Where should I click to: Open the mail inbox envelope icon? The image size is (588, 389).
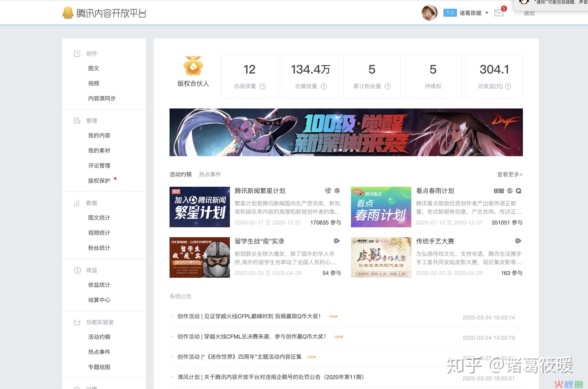coord(498,13)
